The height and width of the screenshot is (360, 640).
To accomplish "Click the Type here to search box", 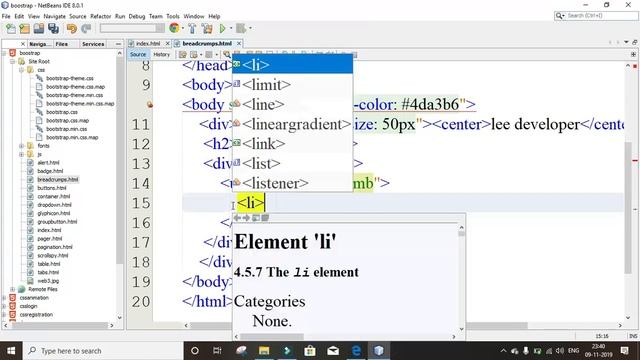I will point(102,351).
